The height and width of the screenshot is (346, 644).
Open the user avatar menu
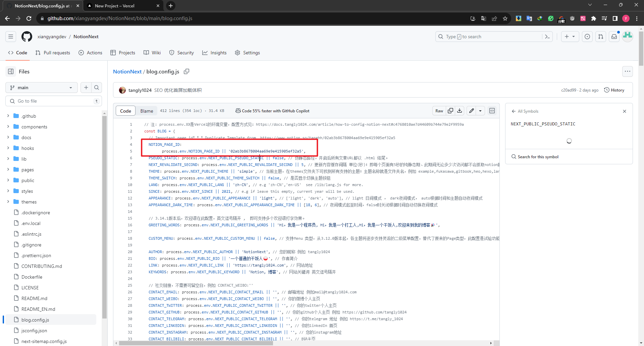pos(628,36)
